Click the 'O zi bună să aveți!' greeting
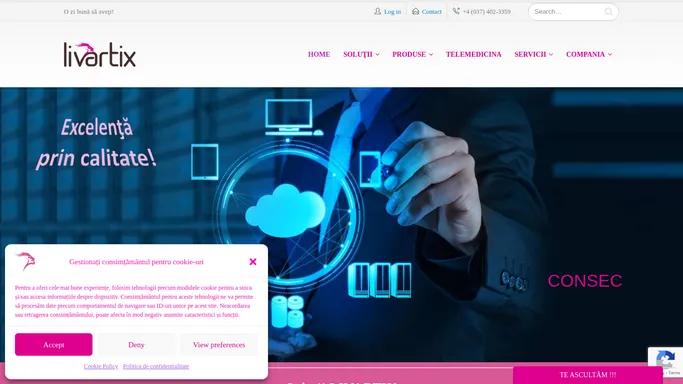683x384 pixels. point(88,12)
